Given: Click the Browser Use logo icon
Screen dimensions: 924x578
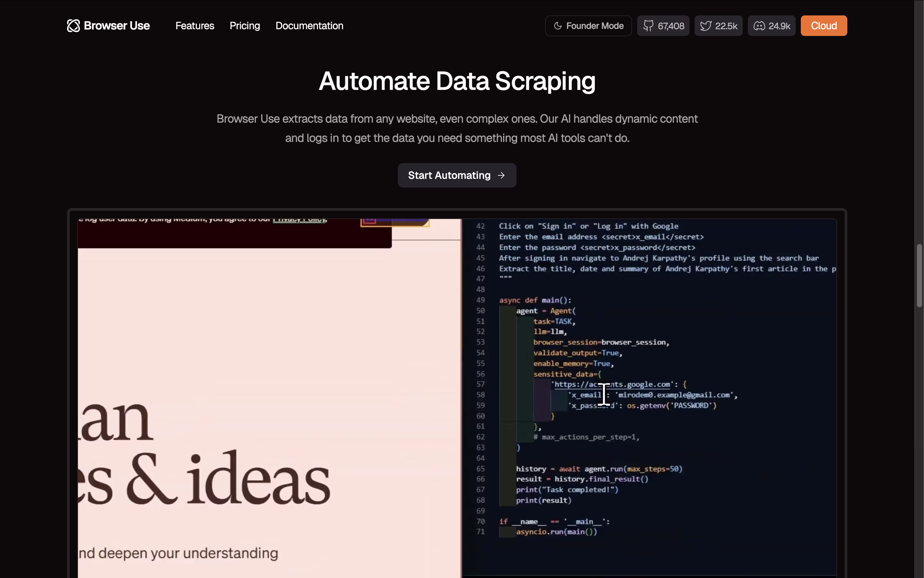Looking at the screenshot, I should 73,26.
